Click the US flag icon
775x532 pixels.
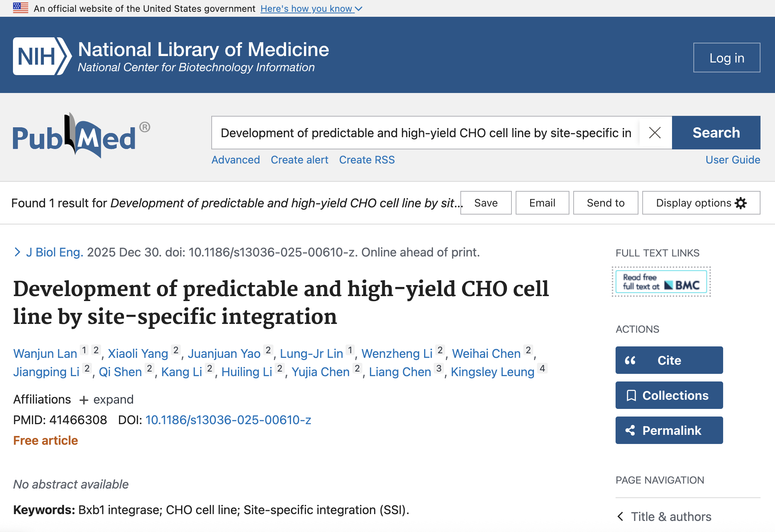click(21, 8)
